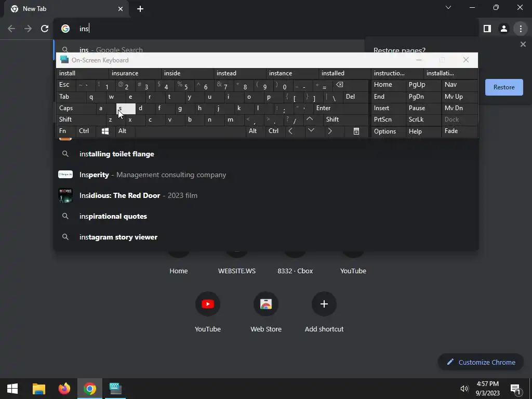Choose the 'instance' word prediction
The image size is (532, 399).
[292, 73]
